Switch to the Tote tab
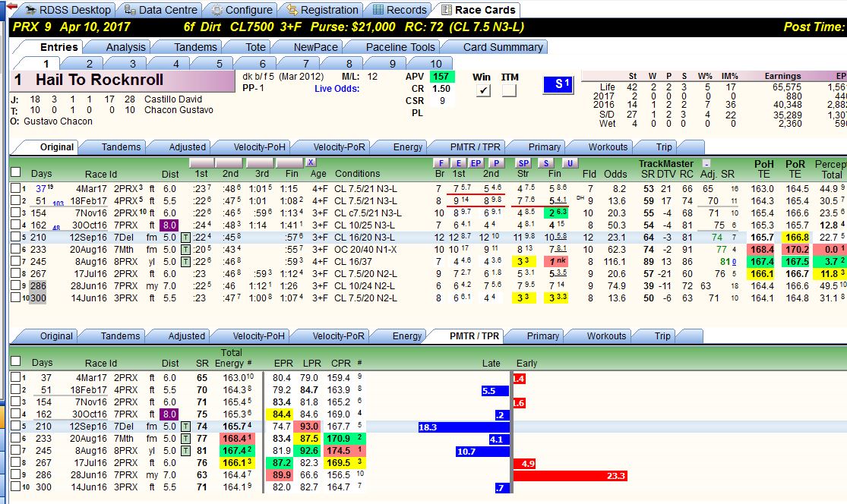The width and height of the screenshot is (847, 504). pyautogui.click(x=255, y=47)
